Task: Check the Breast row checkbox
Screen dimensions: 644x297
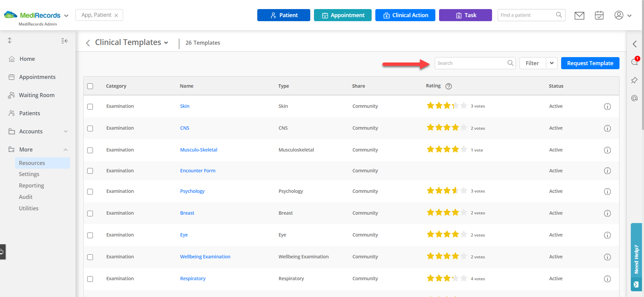Action: (90, 213)
